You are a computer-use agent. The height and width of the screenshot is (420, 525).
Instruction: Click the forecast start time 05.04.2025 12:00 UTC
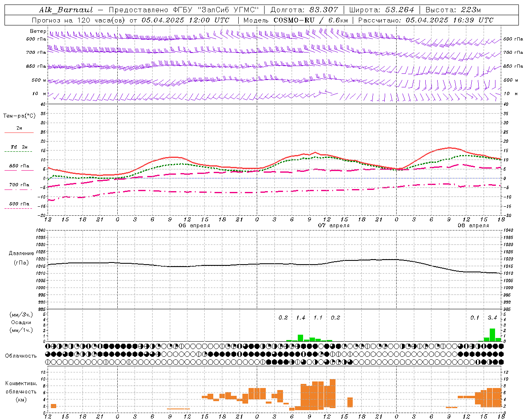(x=185, y=20)
